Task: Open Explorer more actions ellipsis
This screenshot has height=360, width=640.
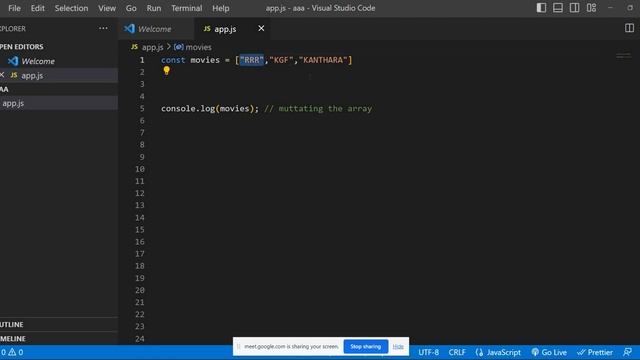Action: click(x=103, y=29)
